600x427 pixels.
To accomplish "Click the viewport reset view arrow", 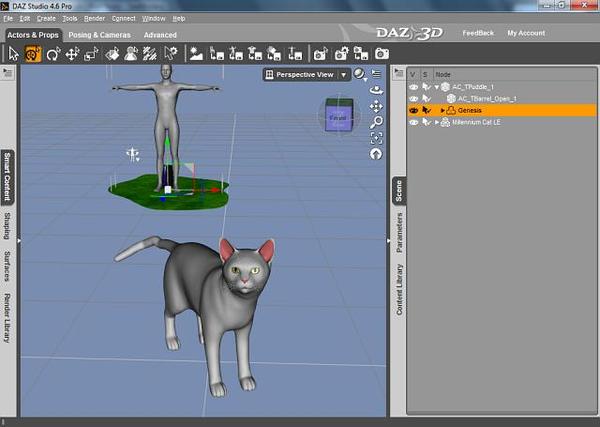I will point(376,154).
